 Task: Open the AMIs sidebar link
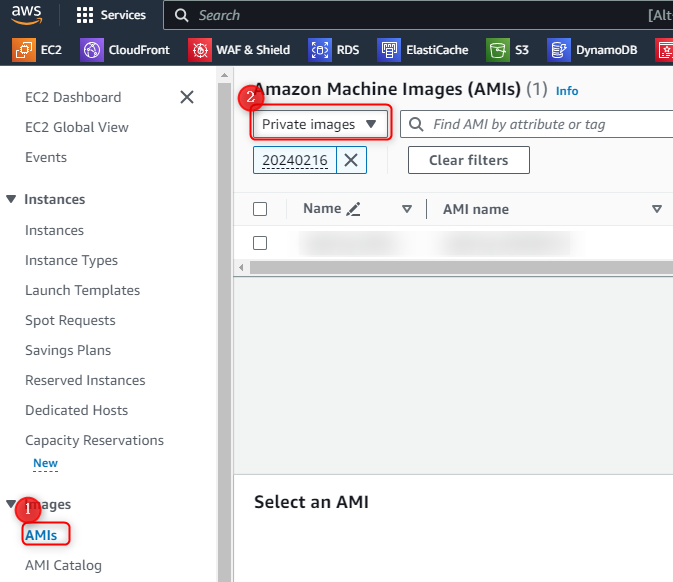(41, 535)
